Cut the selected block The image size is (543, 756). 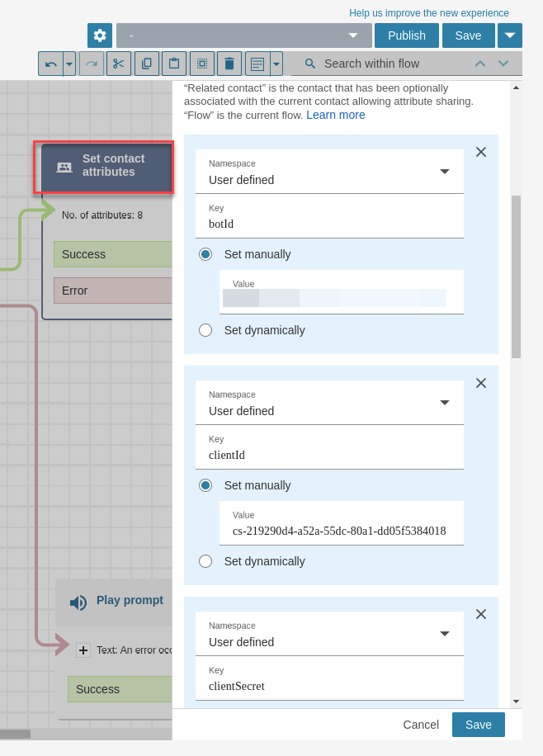tap(119, 64)
